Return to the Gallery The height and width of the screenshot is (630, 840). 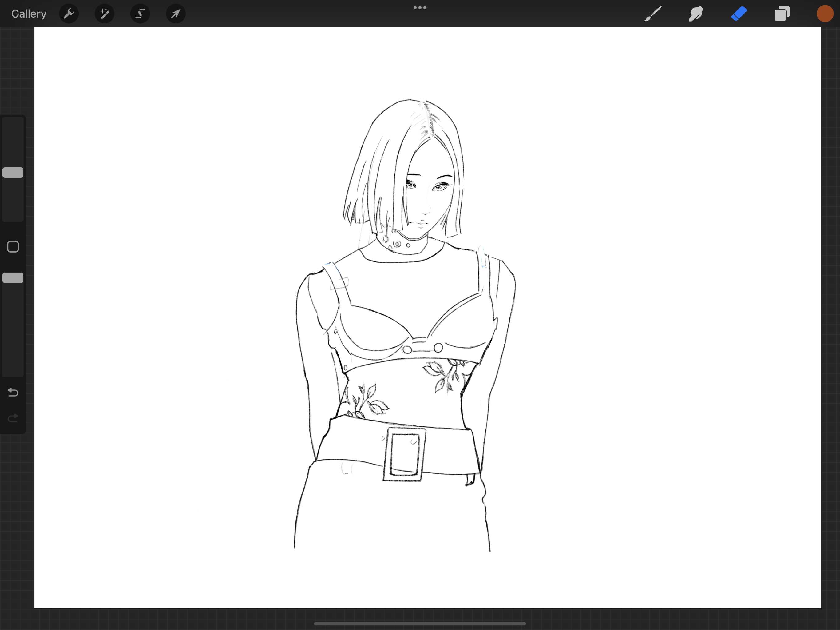29,14
